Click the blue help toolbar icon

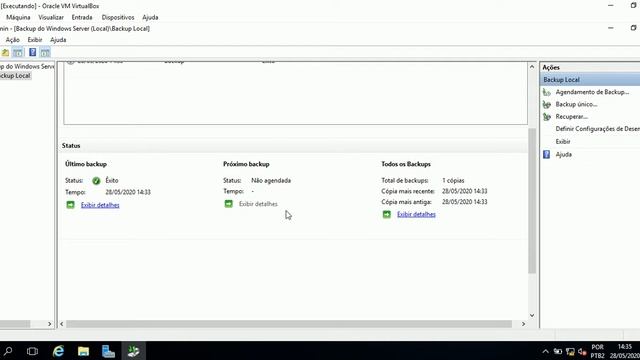(x=33, y=53)
